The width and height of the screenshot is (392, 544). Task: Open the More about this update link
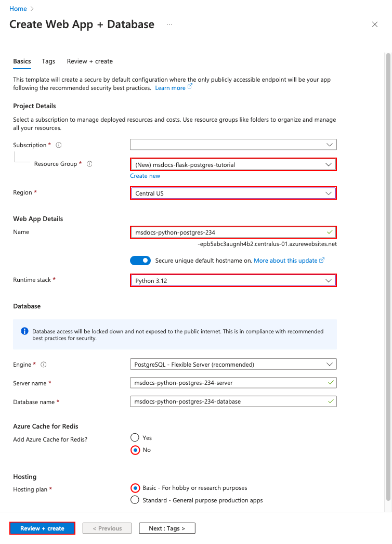[x=286, y=261]
